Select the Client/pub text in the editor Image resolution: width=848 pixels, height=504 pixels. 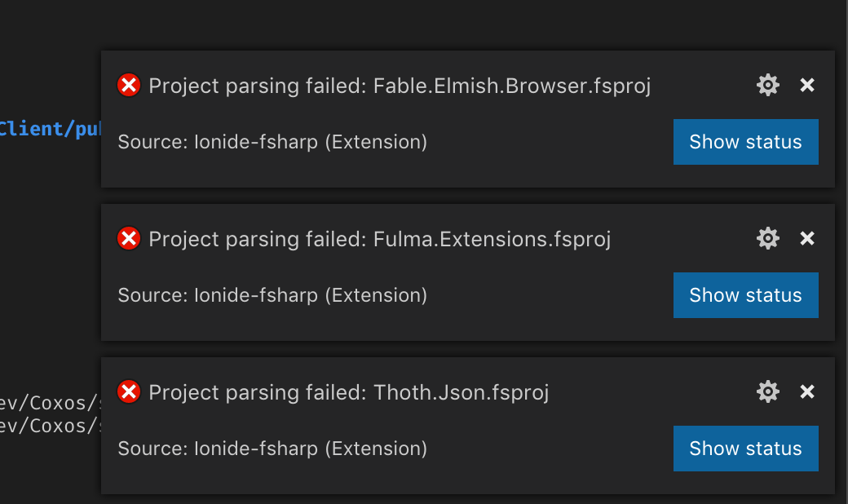click(x=49, y=128)
